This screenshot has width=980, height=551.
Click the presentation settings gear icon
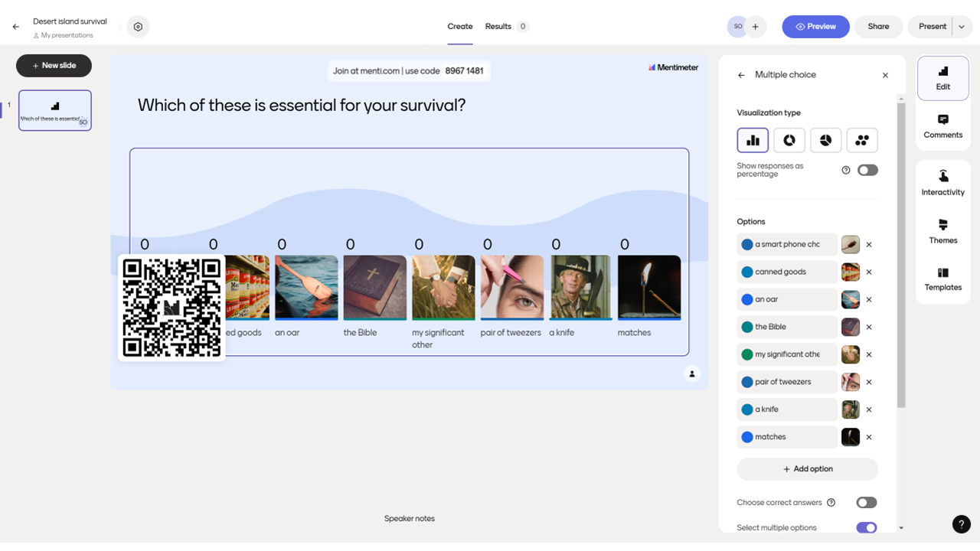coord(138,27)
